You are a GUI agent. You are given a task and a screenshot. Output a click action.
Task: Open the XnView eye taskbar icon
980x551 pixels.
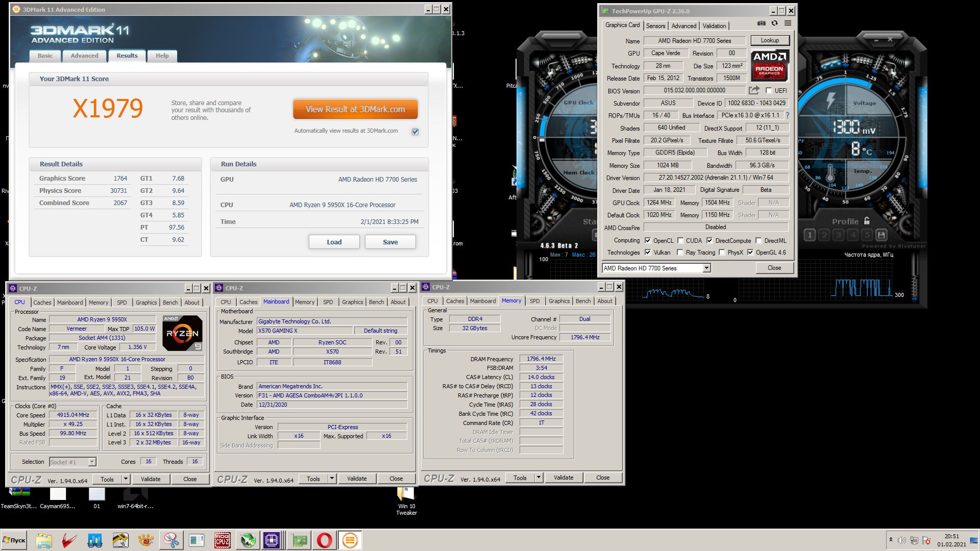[145, 540]
